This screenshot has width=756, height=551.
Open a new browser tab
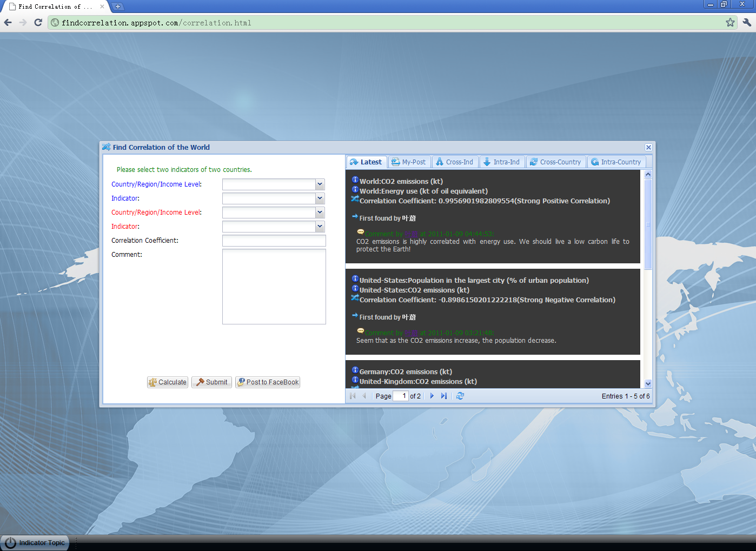coord(117,6)
